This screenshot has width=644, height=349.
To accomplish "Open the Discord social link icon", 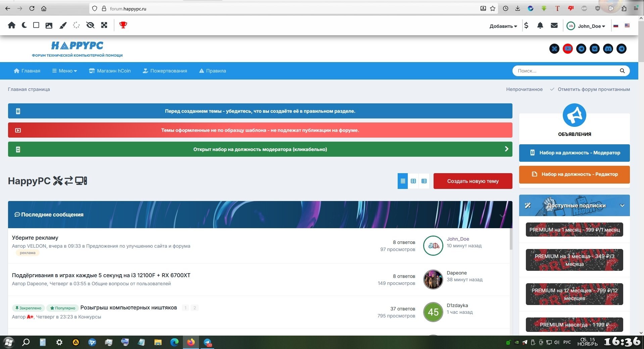I will pyautogui.click(x=608, y=49).
